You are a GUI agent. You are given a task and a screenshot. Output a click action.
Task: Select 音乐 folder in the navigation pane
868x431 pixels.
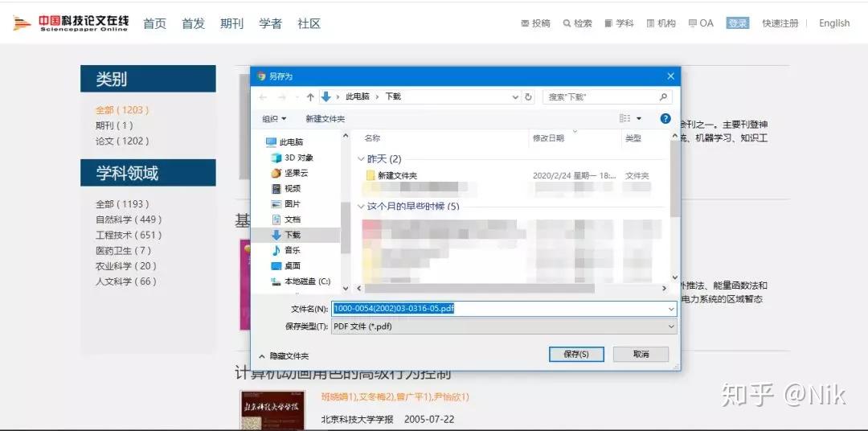coord(285,251)
